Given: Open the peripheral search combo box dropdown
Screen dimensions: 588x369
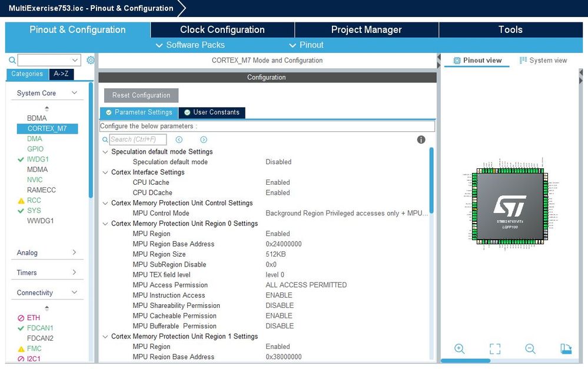Looking at the screenshot, I should 75,60.
